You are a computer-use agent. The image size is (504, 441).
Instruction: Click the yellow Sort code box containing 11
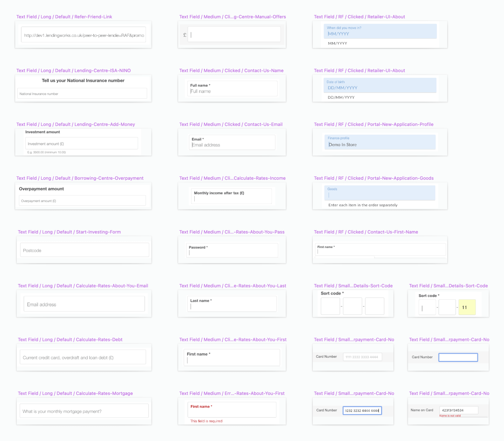pos(467,307)
